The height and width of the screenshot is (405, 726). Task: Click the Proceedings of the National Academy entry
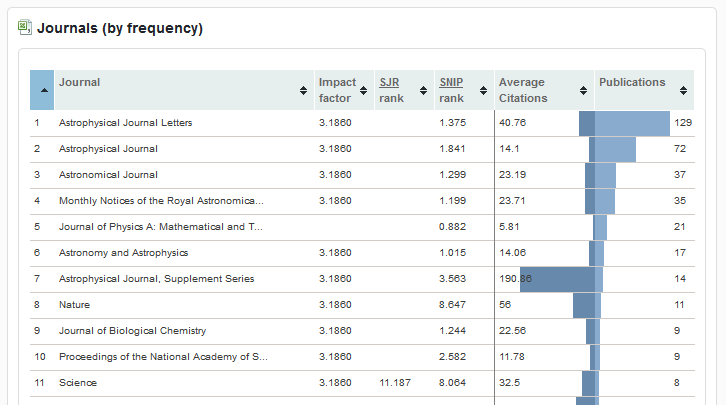[x=163, y=357]
